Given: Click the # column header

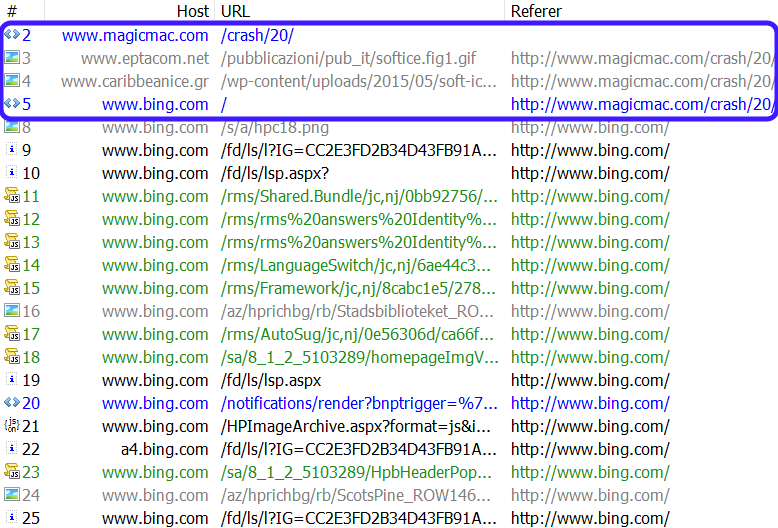Looking at the screenshot, I should point(12,11).
